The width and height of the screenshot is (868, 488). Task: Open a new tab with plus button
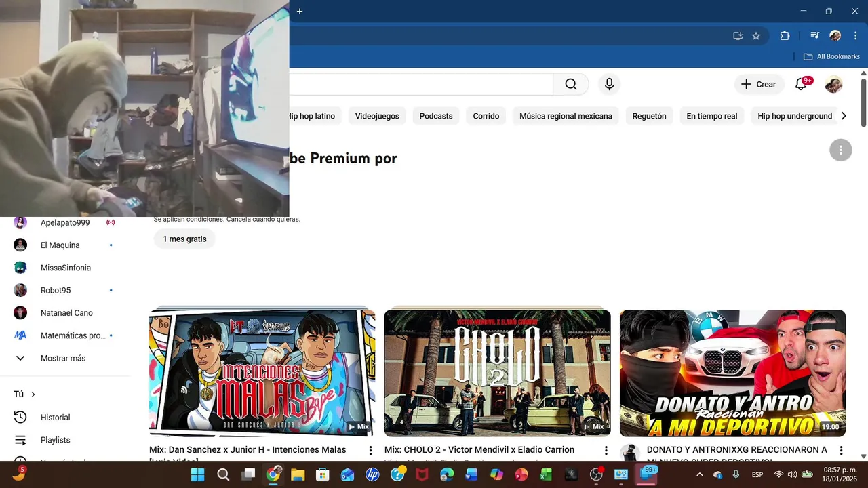pos(300,11)
